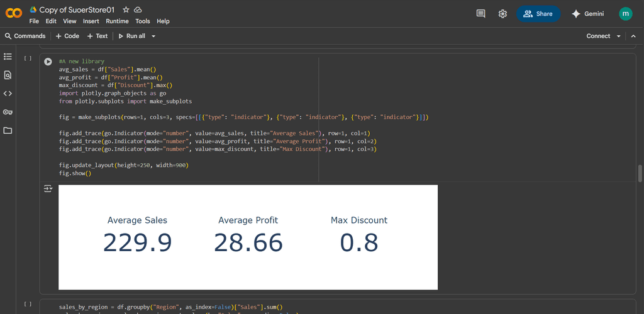Open the table of contents sidebar
The height and width of the screenshot is (314, 644).
8,57
